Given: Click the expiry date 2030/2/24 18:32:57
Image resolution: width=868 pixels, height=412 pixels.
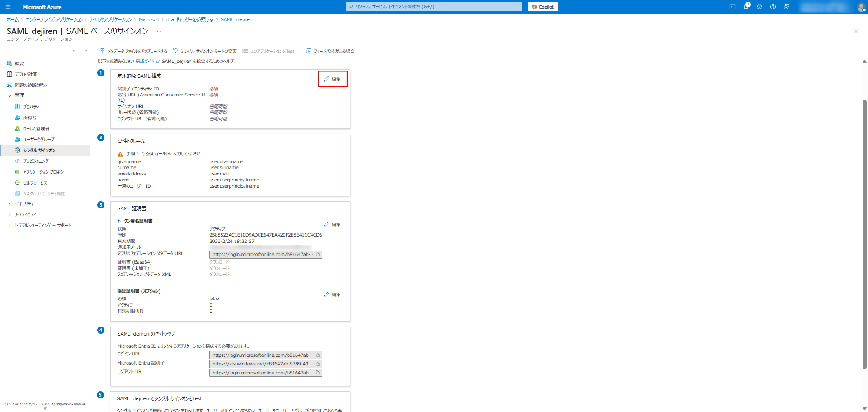Looking at the screenshot, I should point(232,242).
